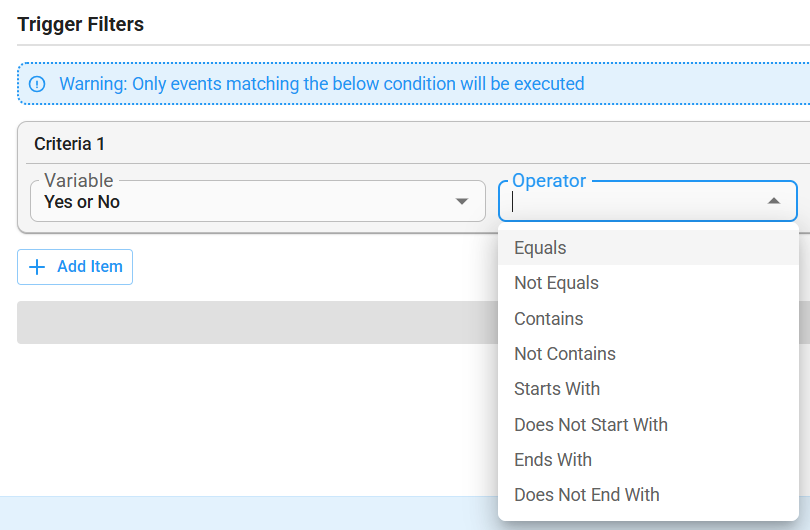Collapse the Operator list with the up arrow
Viewport: 810px width, 530px height.
[x=774, y=201]
